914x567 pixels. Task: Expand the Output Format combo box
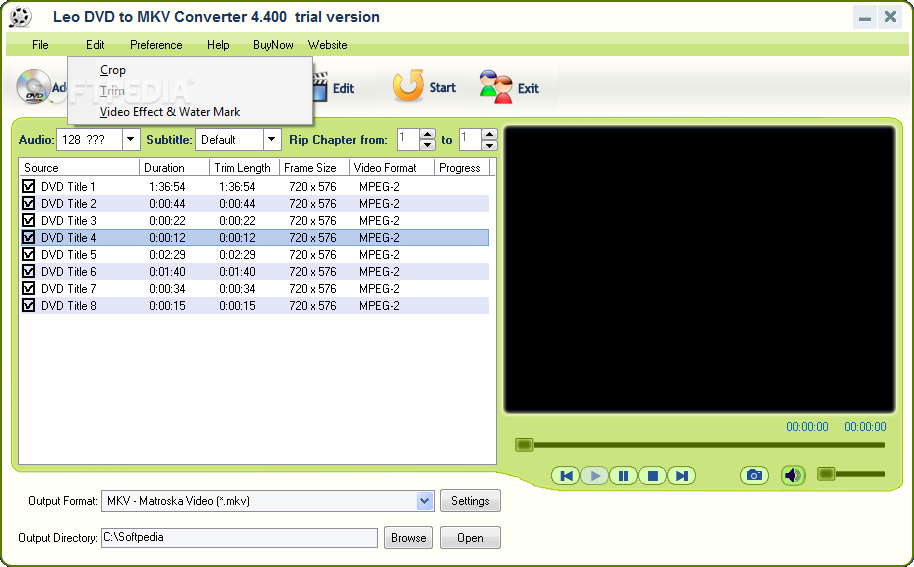[425, 501]
